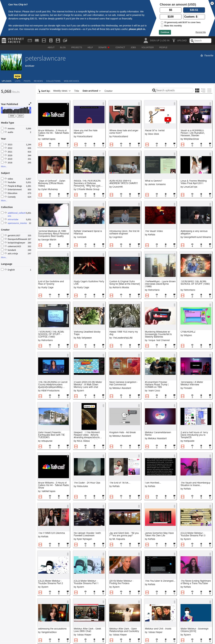The image size is (215, 644).
Task: Check the Make this monthly box
Action: point(162,26)
